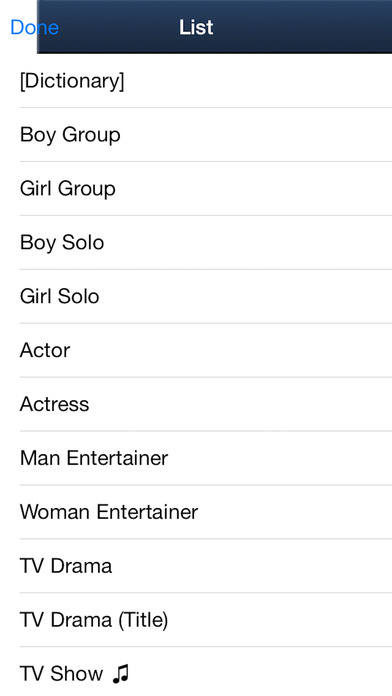Select the Actress list item

[x=196, y=404]
